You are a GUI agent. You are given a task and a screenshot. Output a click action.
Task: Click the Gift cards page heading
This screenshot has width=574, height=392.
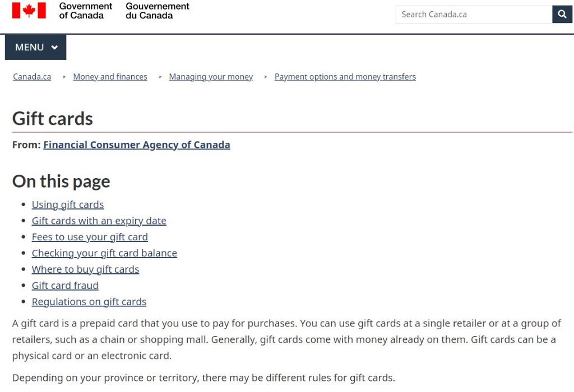pos(53,119)
